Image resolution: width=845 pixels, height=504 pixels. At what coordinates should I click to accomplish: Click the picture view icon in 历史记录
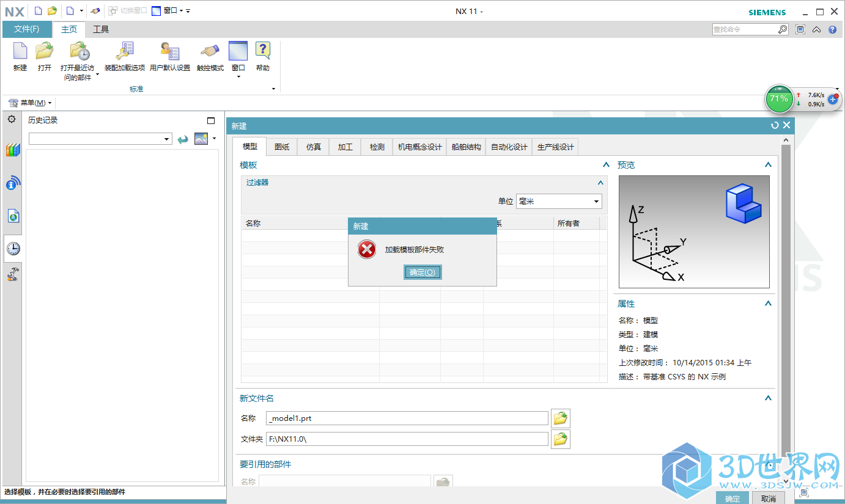pyautogui.click(x=201, y=139)
